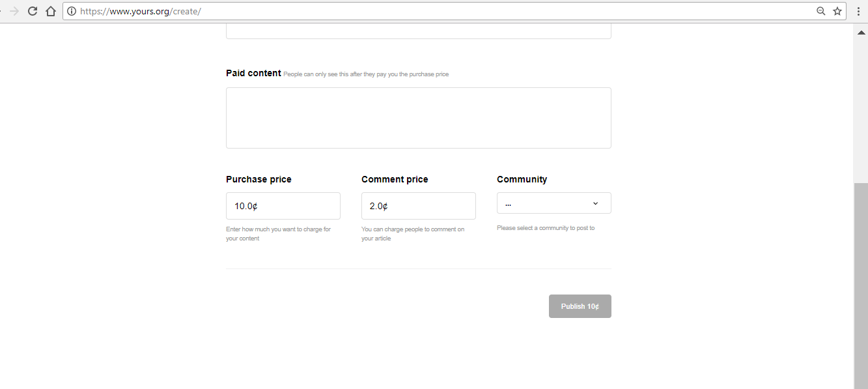View site information icon in address bar
The width and height of the screenshot is (868, 389).
[72, 11]
